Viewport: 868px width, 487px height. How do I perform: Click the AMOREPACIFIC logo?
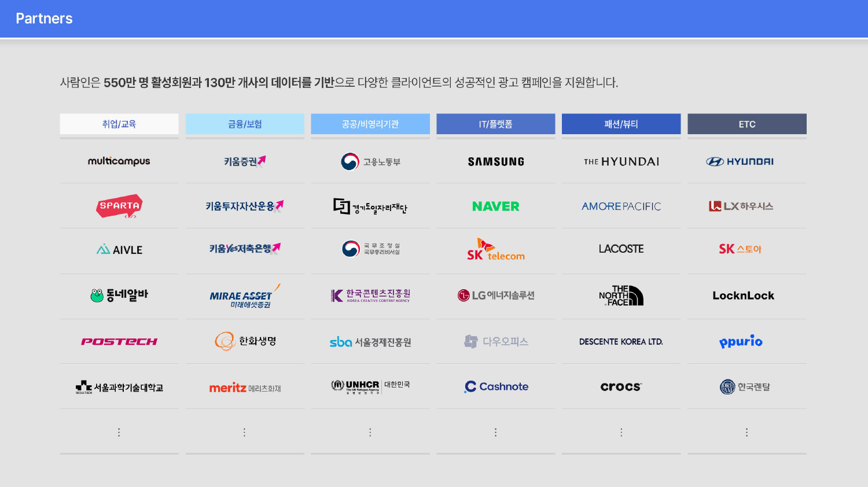click(x=621, y=206)
